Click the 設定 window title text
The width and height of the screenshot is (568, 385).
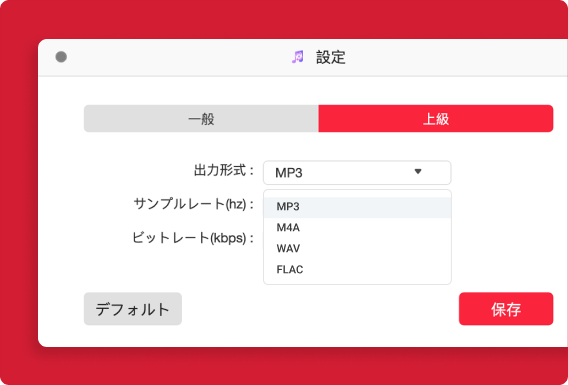(331, 57)
